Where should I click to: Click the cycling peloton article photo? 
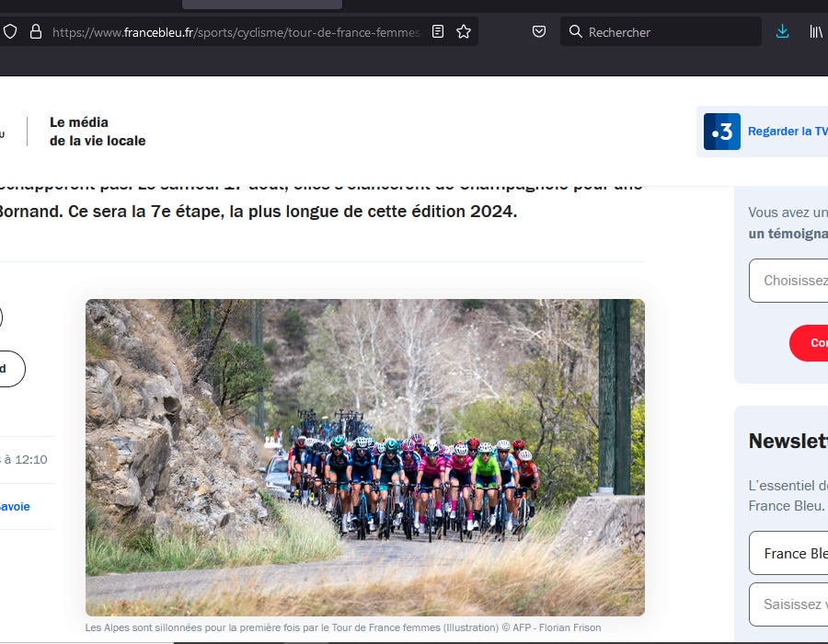click(x=365, y=457)
